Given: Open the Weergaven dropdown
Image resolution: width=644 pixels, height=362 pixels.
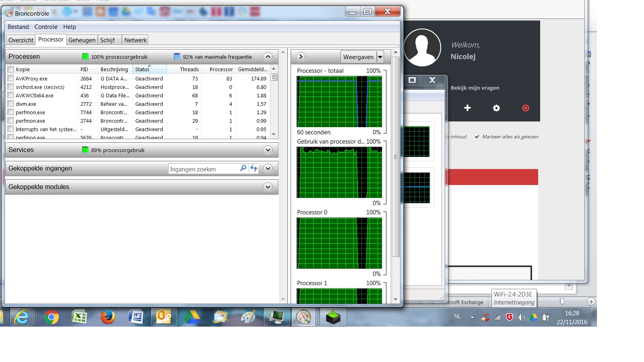Looking at the screenshot, I should [x=380, y=57].
